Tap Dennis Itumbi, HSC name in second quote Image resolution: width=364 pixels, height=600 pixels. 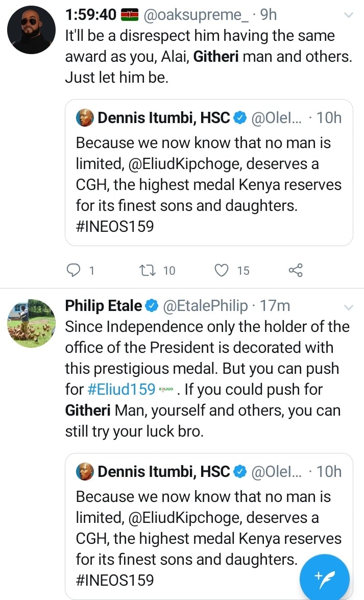[163, 472]
